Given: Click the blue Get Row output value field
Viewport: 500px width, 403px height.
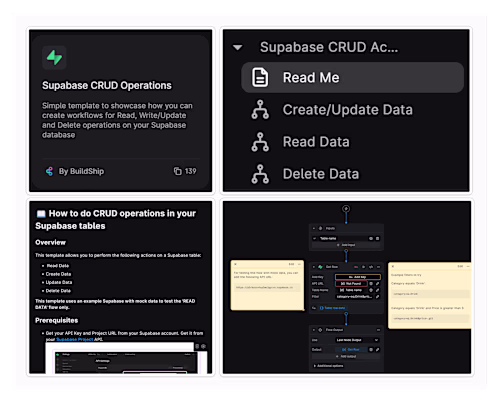Looking at the screenshot, I should [x=351, y=350].
